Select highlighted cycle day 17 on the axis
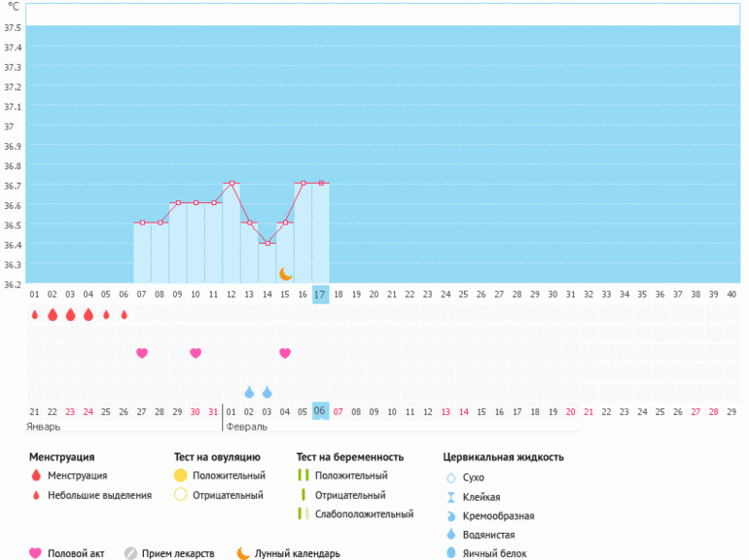Viewport: 749px width, 560px height. [320, 294]
